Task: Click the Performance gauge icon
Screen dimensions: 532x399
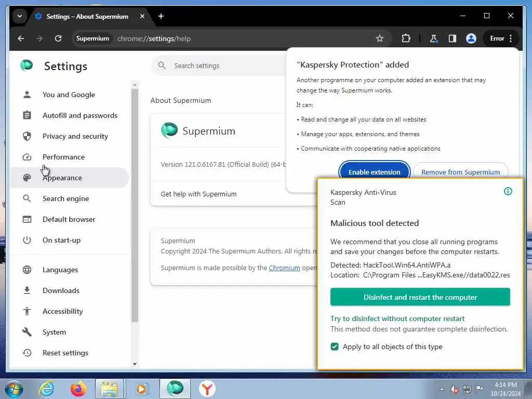Action: (x=27, y=157)
